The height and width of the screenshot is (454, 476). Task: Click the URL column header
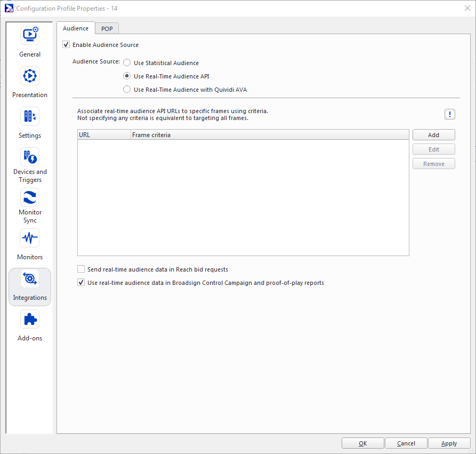point(104,135)
